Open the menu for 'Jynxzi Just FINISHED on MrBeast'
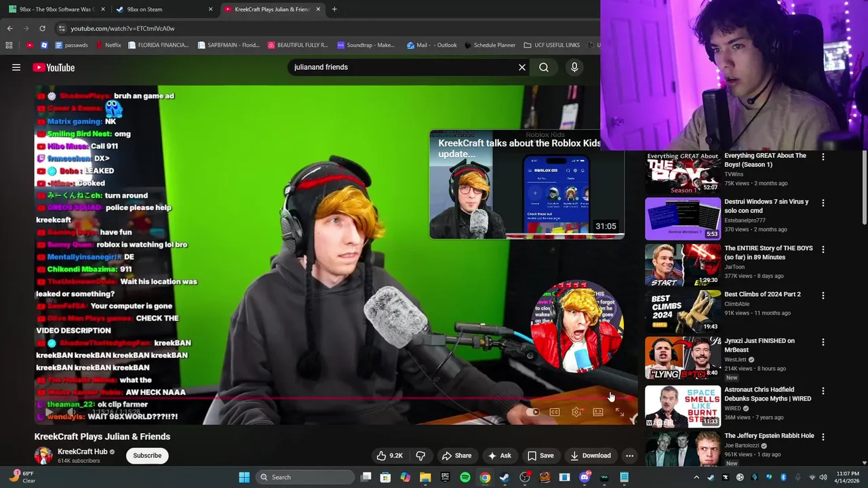The image size is (868, 488). 823,342
